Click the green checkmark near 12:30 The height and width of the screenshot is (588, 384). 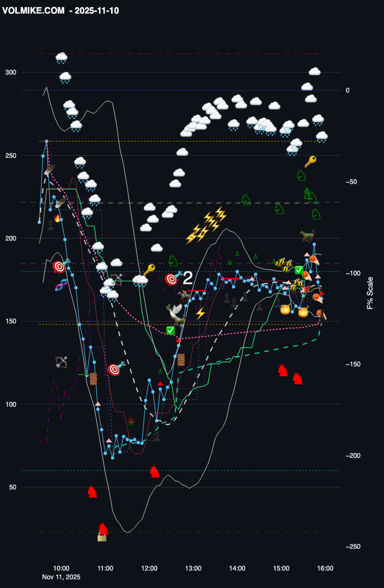(x=170, y=330)
